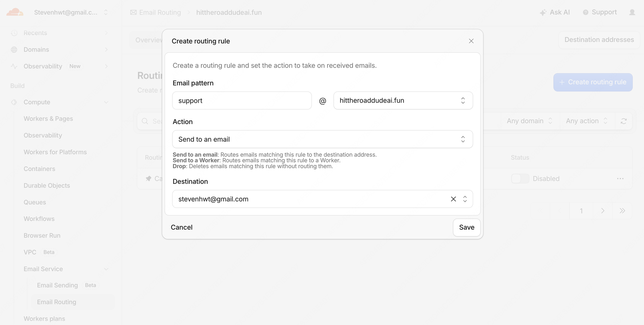
Task: Click the Cloudflare logo icon
Action: 15,12
